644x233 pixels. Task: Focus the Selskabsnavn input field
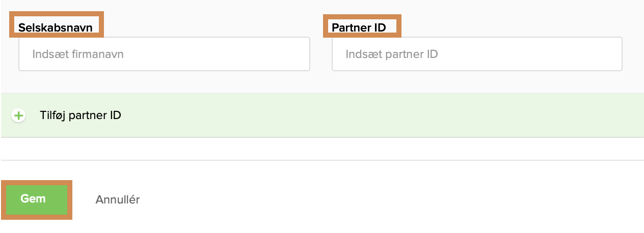click(x=164, y=54)
